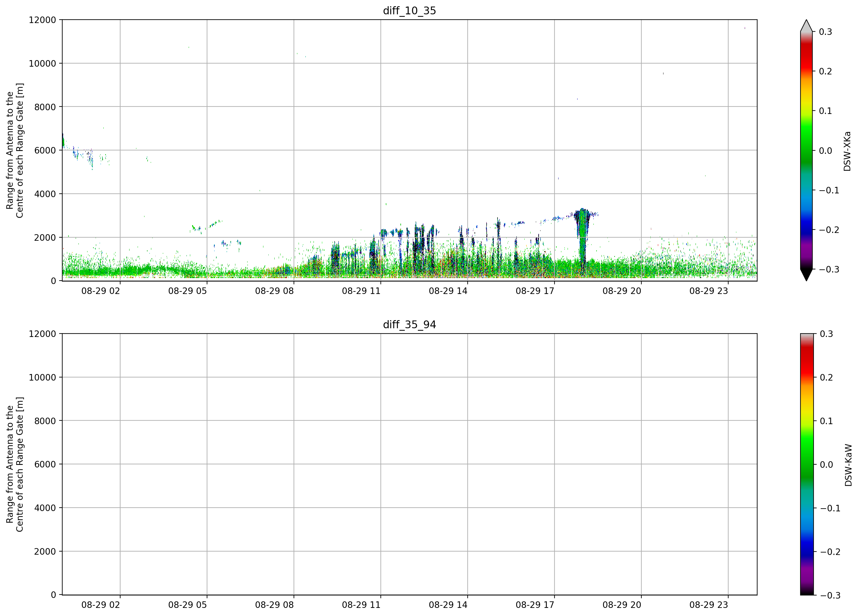
Task: Click the 8000 tick label on diff_10_35 axis
Action: click(x=45, y=107)
